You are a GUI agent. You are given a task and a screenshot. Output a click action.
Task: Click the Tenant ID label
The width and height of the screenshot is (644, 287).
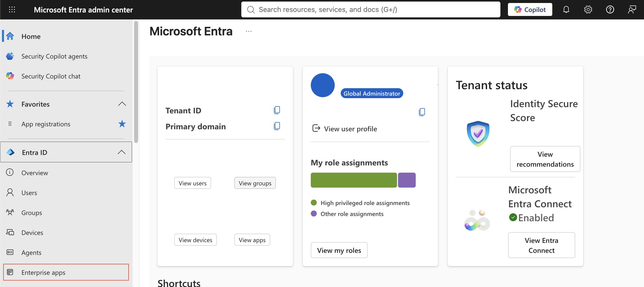pyautogui.click(x=183, y=111)
